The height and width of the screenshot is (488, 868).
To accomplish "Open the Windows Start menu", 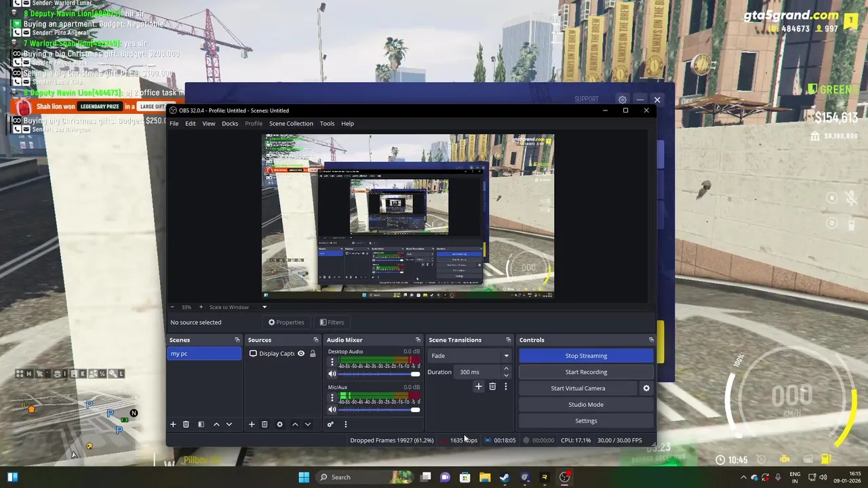I will click(x=304, y=477).
